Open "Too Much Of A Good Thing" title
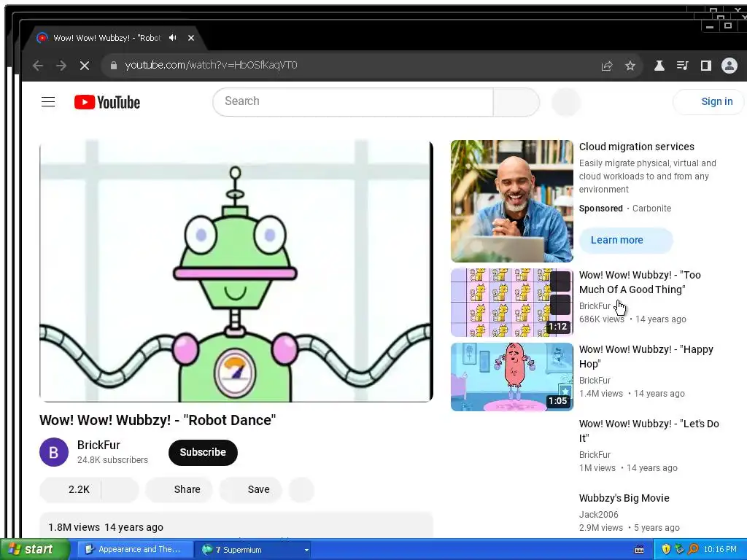Image resolution: width=747 pixels, height=560 pixels. (x=640, y=282)
